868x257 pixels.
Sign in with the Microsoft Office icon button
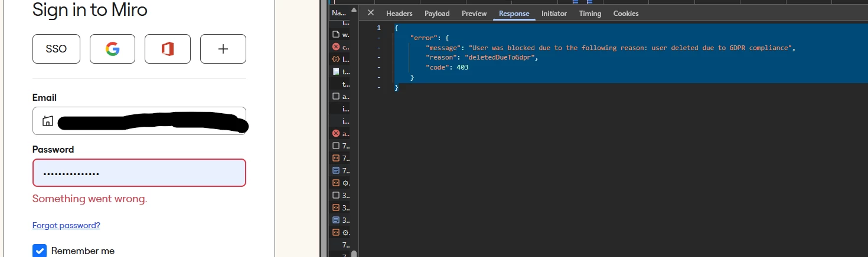(168, 49)
